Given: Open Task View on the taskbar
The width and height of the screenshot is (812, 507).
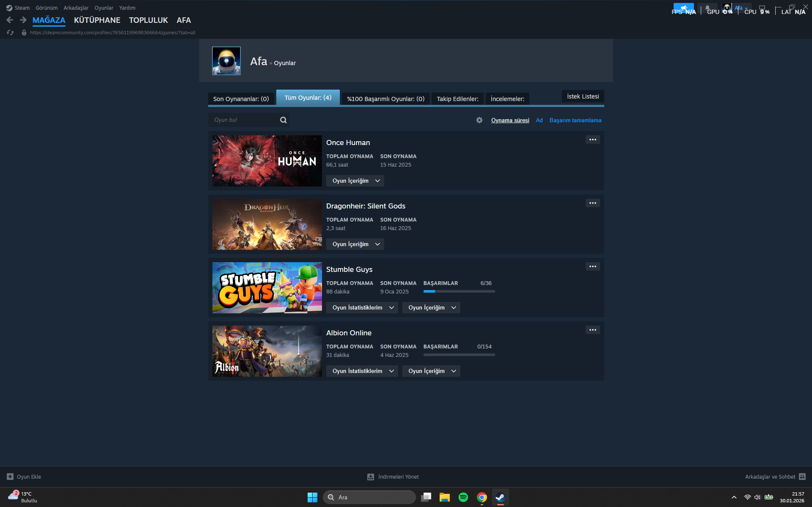Looking at the screenshot, I should [x=426, y=497].
